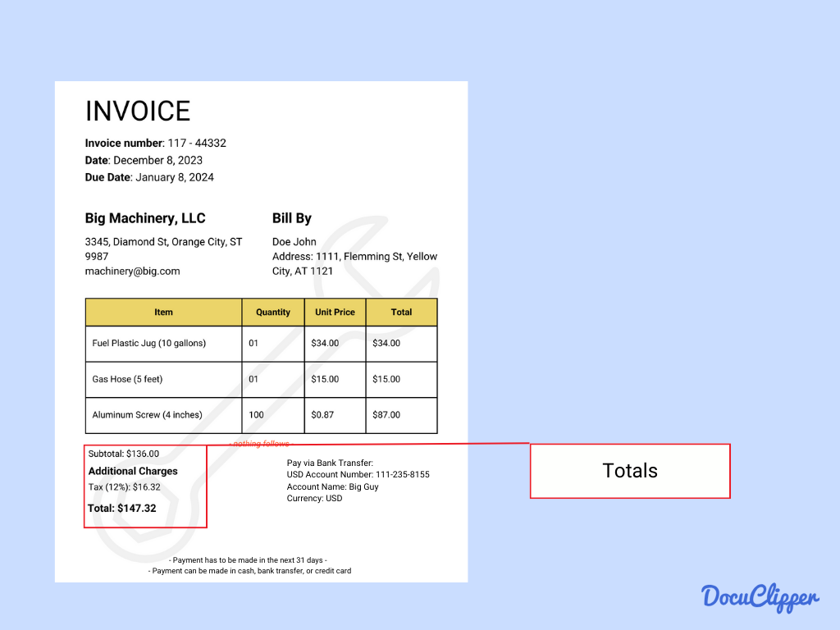Click the 31 days payment note
This screenshot has height=630, width=840.
[248, 560]
